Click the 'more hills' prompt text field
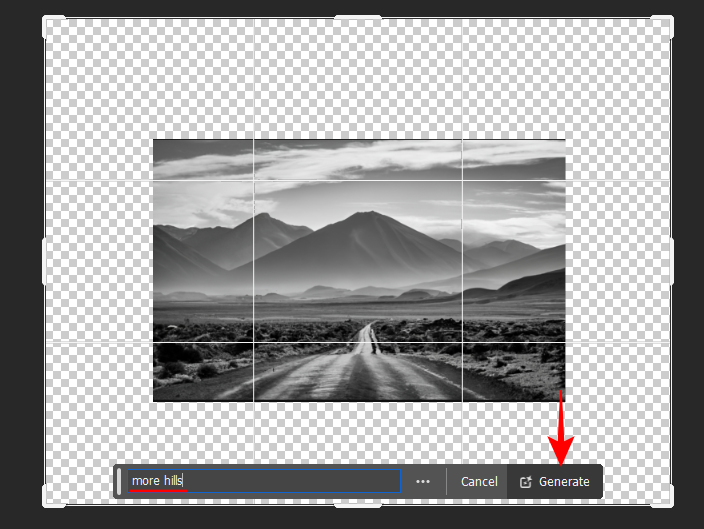This screenshot has height=529, width=704. (264, 481)
